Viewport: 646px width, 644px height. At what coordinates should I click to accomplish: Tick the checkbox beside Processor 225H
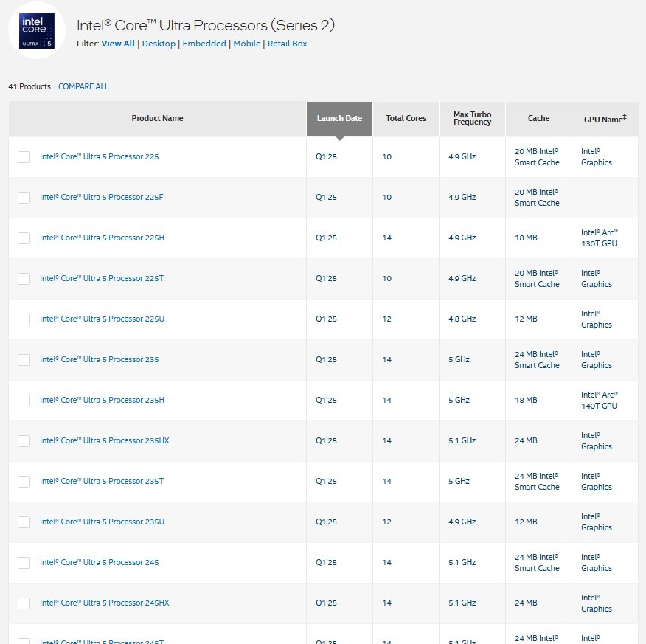pos(24,238)
